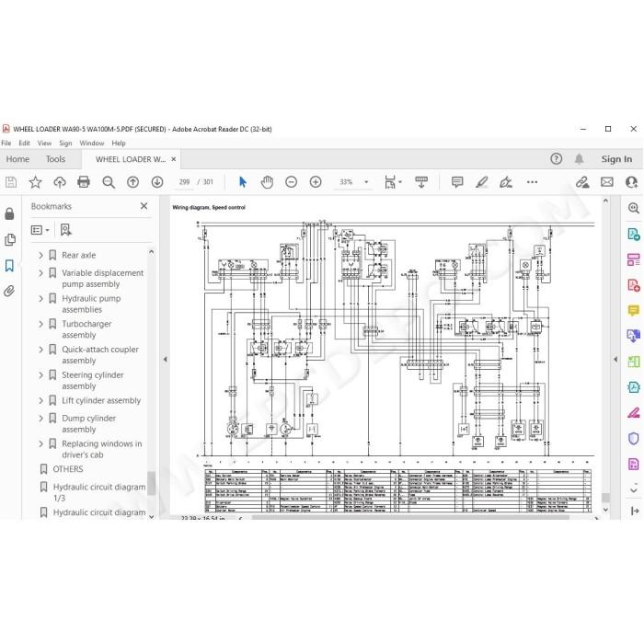Expand Hydraulic pump assemblies bookmark
The width and height of the screenshot is (644, 644).
coord(40,299)
